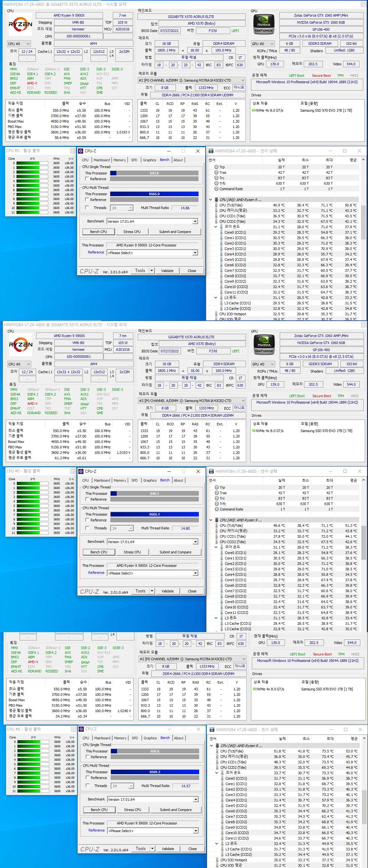This screenshot has width=368, height=868.
Task: Click the thermometer icon of the Core0 (CCD1) row reading 29.2 °C
Action: [x=222, y=232]
